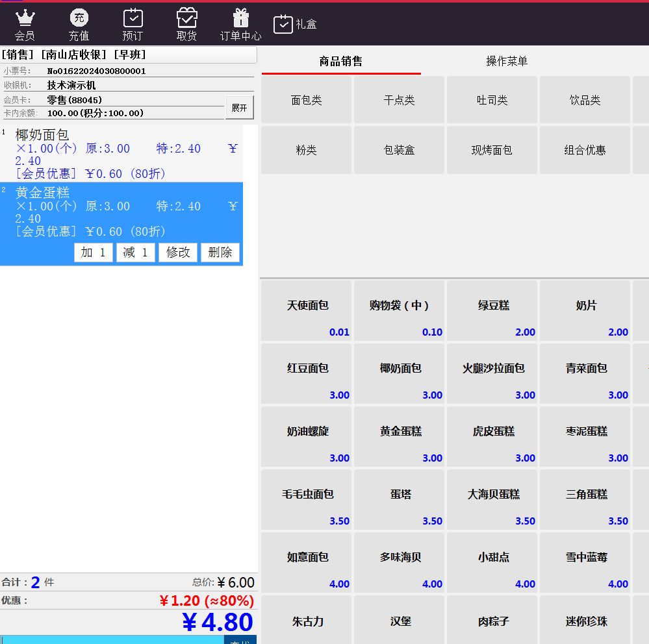Image resolution: width=649 pixels, height=644 pixels.
Task: Select the 商品销售 tab
Action: tap(340, 62)
